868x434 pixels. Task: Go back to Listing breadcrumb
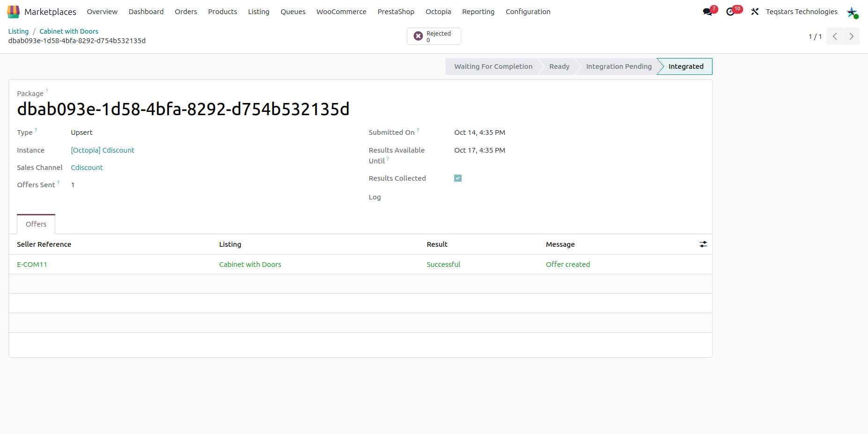point(19,31)
